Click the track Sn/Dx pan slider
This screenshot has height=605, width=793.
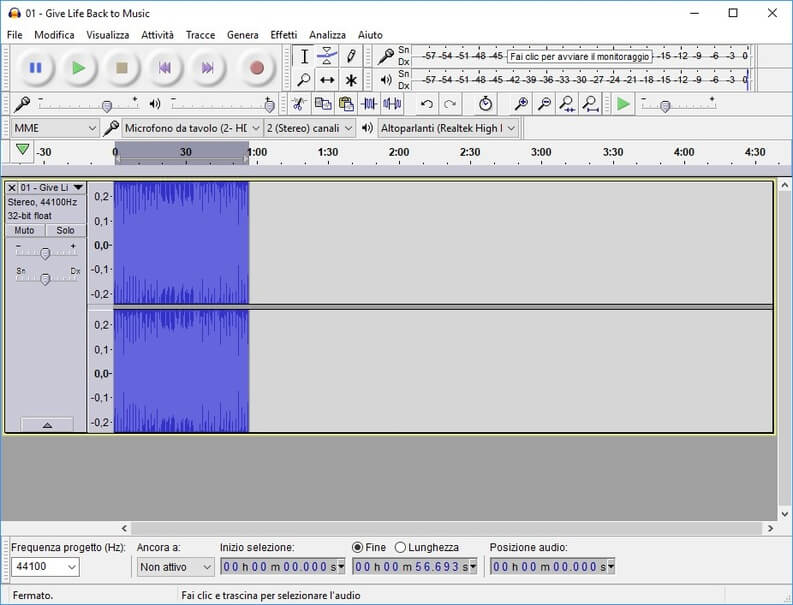pos(46,278)
